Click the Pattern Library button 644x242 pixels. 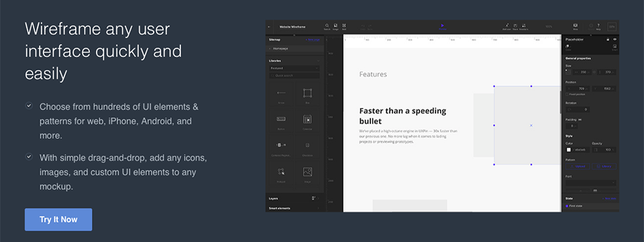coord(604,166)
